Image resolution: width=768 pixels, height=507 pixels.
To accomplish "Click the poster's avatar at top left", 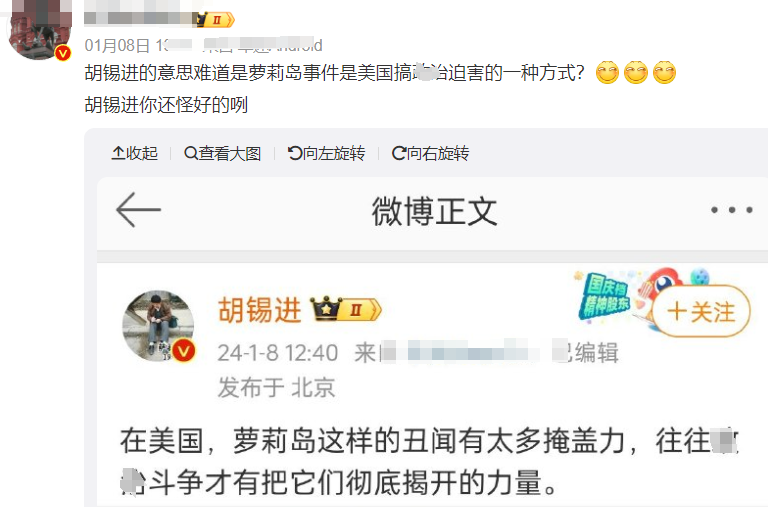I will pos(40,28).
